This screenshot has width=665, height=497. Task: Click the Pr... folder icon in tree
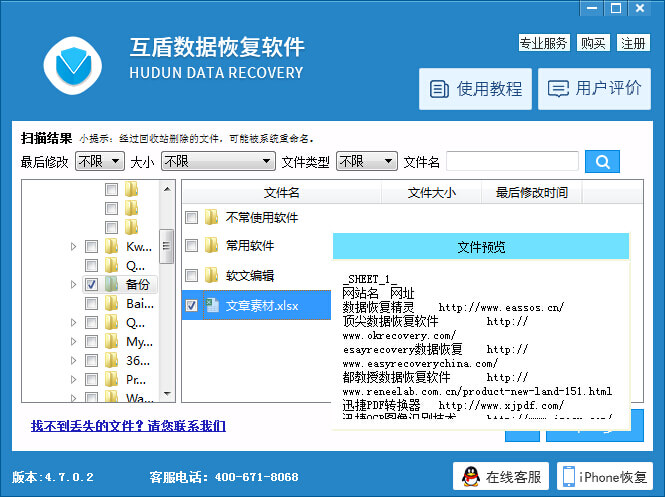click(x=111, y=380)
